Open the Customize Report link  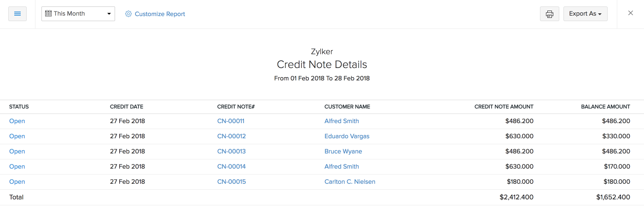point(160,14)
